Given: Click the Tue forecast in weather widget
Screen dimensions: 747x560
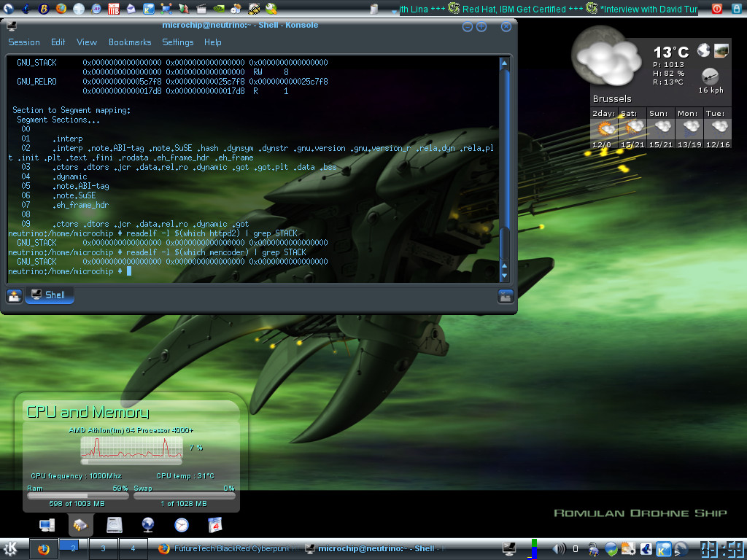Looking at the screenshot, I should [718, 128].
